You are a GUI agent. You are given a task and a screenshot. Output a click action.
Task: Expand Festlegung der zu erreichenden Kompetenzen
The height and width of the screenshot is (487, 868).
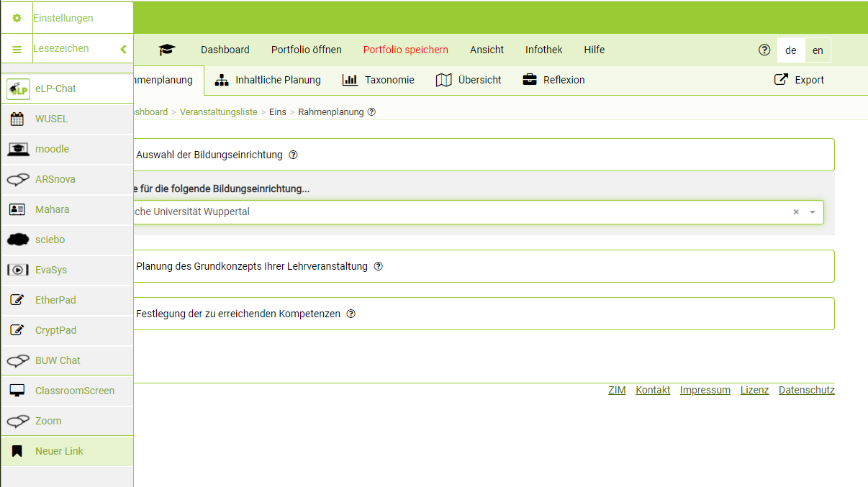[484, 314]
